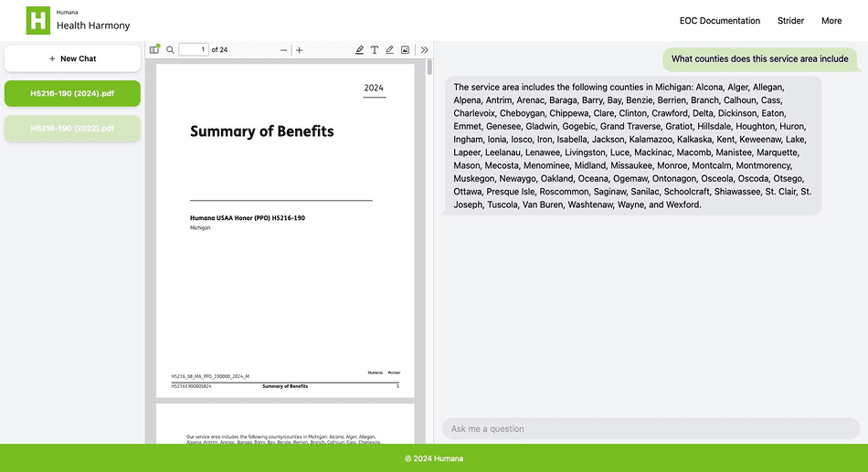Click the green Humana H logo
Viewport: 868px width, 472px height.
point(38,20)
